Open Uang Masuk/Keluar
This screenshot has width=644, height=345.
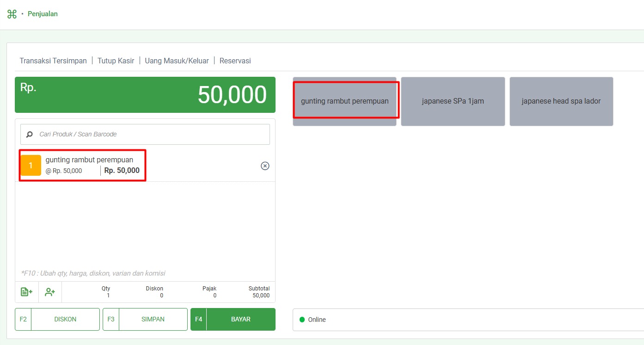[177, 61]
